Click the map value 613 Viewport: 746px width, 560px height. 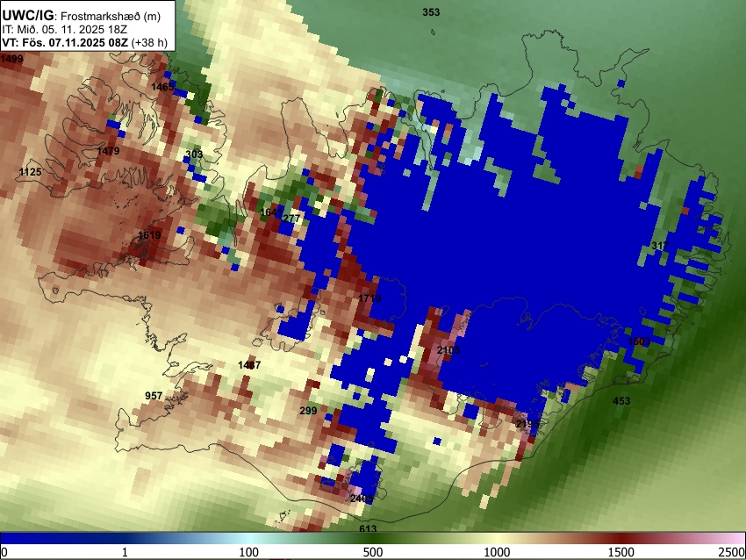click(368, 528)
